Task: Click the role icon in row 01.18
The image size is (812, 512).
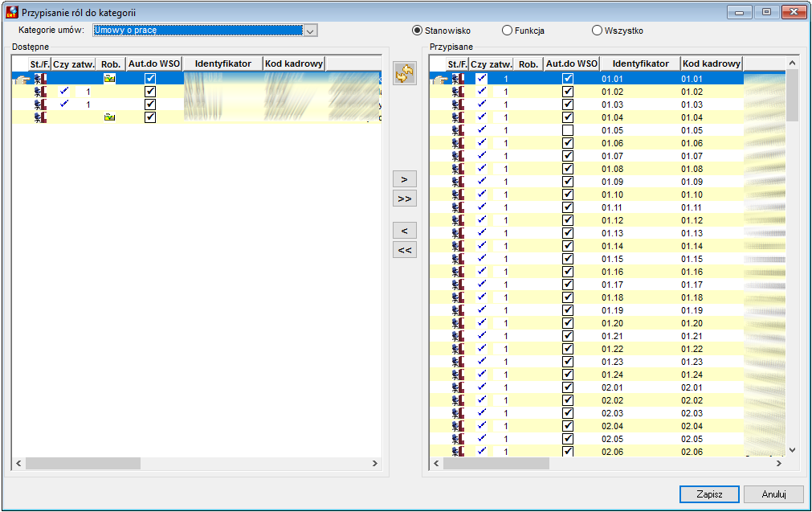Action: (x=458, y=297)
